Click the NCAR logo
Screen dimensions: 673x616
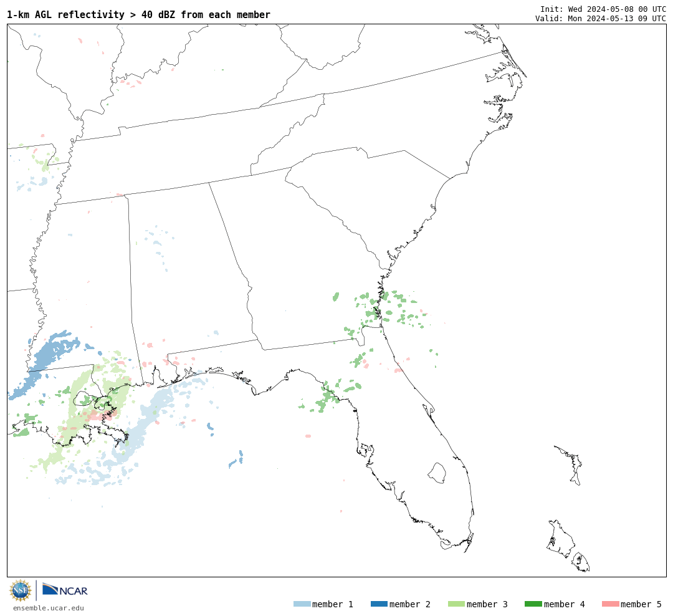[x=65, y=589]
